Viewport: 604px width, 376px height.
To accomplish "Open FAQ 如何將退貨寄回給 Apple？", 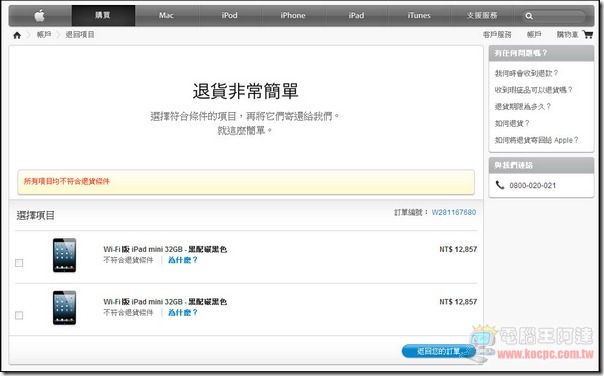I will pos(536,140).
